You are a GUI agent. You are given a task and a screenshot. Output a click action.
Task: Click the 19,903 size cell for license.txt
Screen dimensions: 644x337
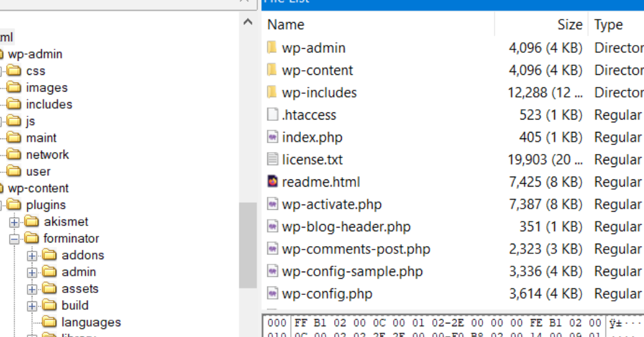[x=545, y=159]
